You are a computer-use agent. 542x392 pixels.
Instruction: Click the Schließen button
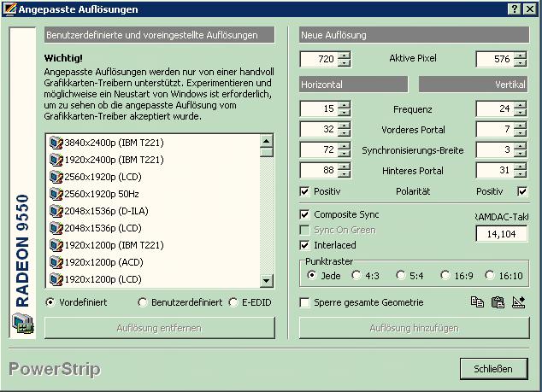[493, 369]
